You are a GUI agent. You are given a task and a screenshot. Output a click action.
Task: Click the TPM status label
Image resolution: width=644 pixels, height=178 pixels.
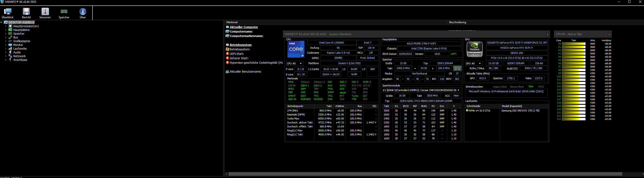530,87
